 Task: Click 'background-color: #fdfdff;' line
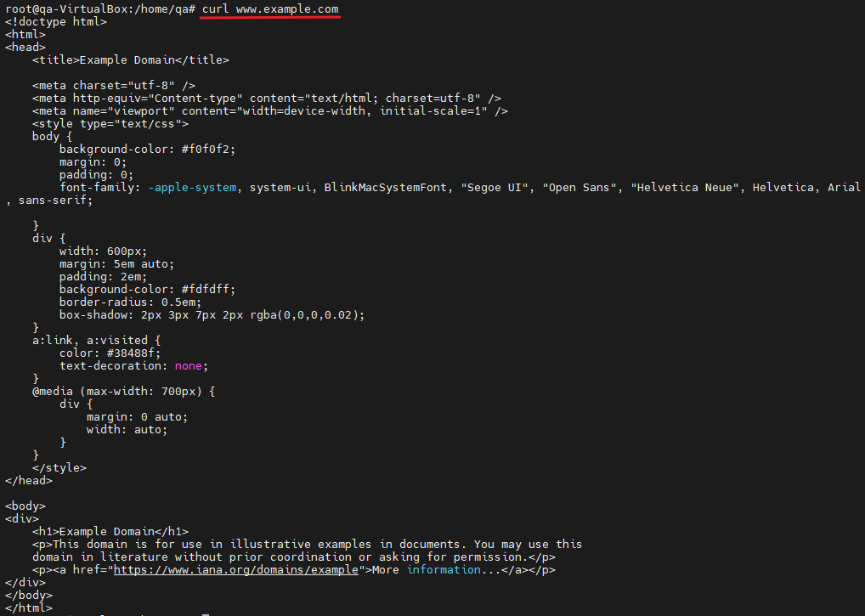147,289
